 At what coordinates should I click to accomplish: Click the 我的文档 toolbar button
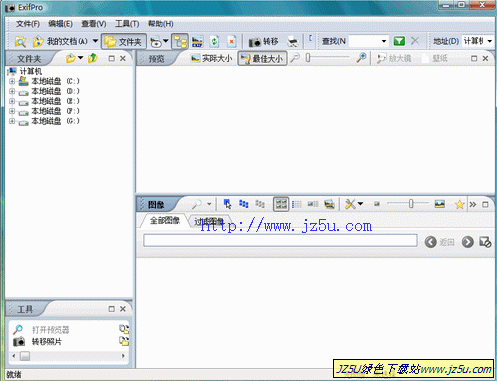coord(60,41)
